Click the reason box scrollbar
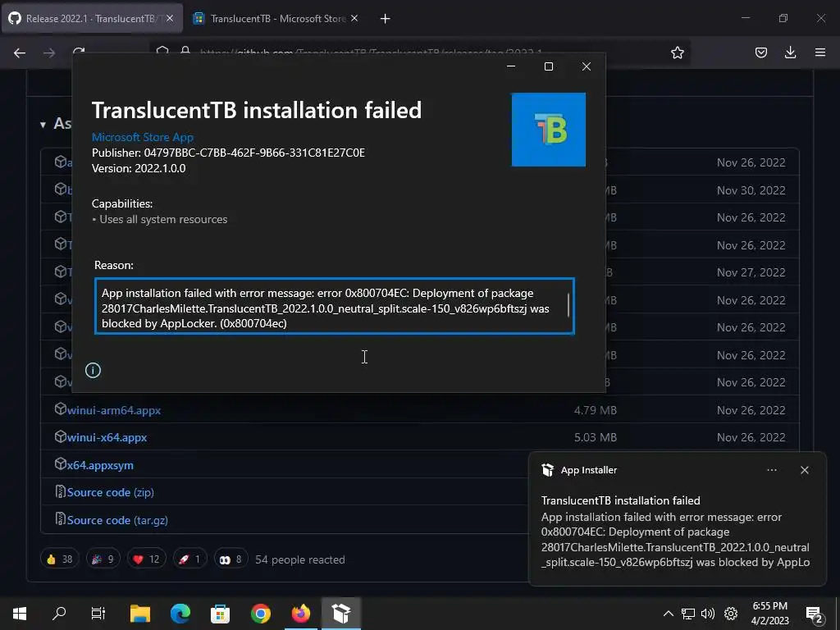The height and width of the screenshot is (630, 840). tap(568, 305)
